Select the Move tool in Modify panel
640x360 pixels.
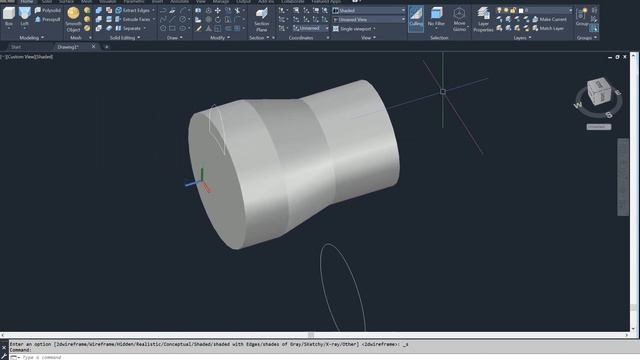point(218,10)
